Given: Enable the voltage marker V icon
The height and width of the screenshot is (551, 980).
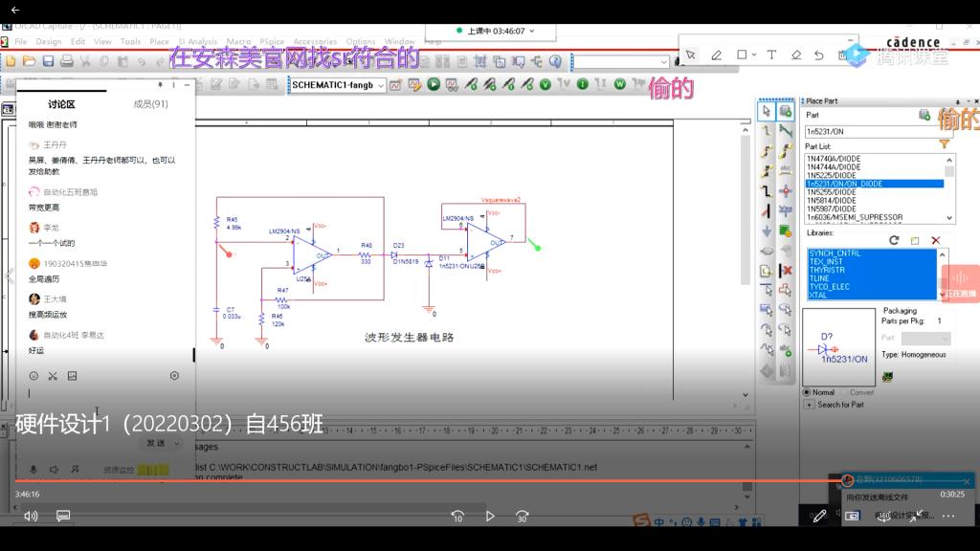Looking at the screenshot, I should [546, 84].
